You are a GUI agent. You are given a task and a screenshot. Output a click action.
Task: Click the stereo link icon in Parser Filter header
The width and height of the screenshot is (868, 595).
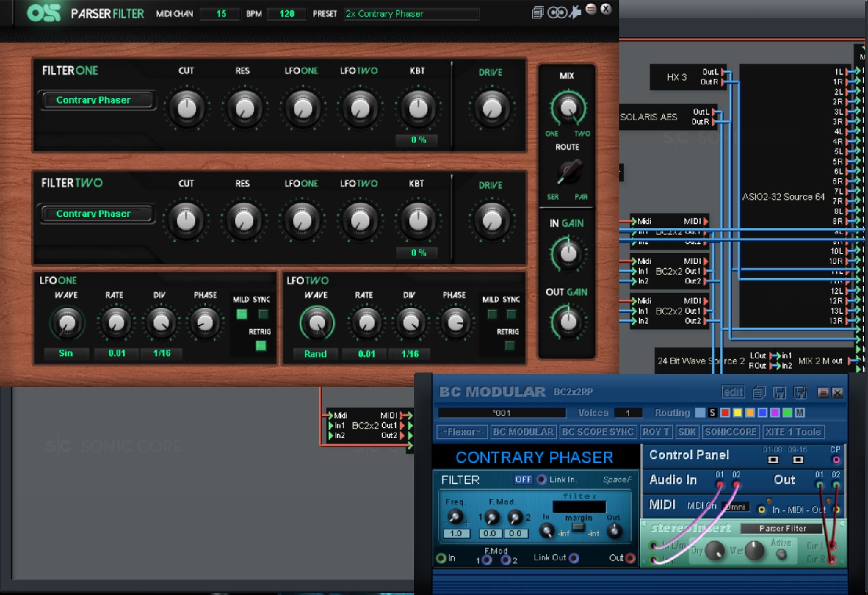click(556, 12)
